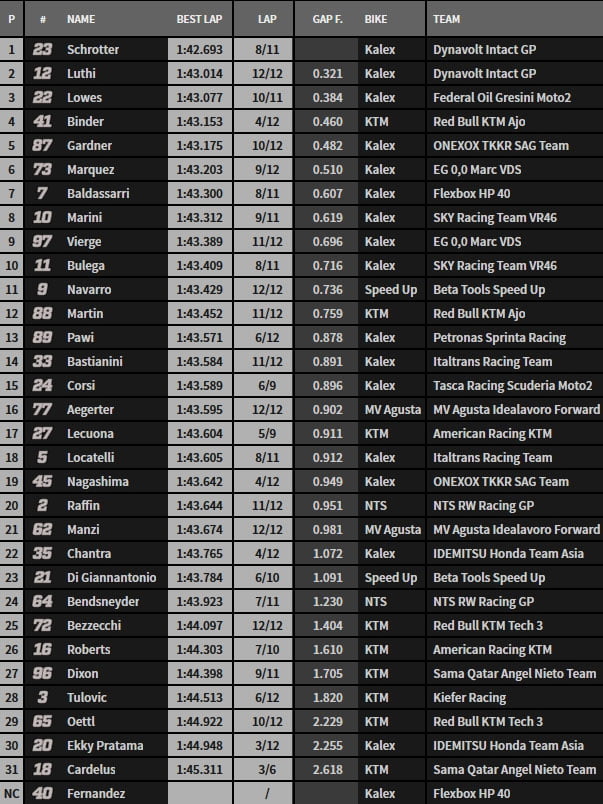This screenshot has height=804, width=603.
Task: Click rider name Dixon
Action: [83, 674]
